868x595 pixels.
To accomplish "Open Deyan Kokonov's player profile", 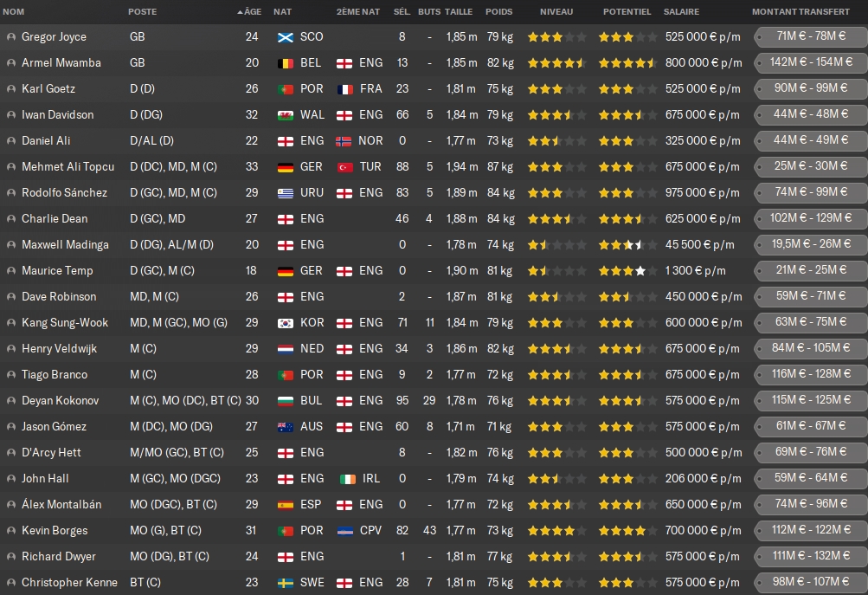I will click(x=60, y=401).
